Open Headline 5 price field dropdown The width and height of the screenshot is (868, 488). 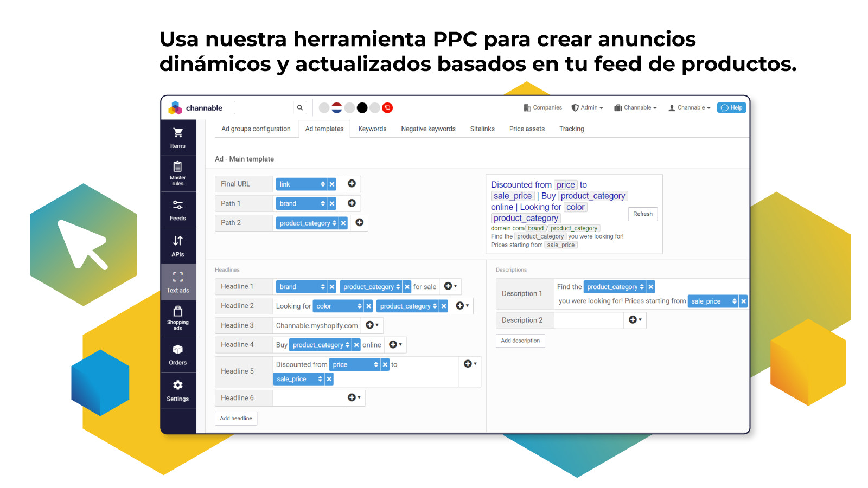pyautogui.click(x=355, y=365)
